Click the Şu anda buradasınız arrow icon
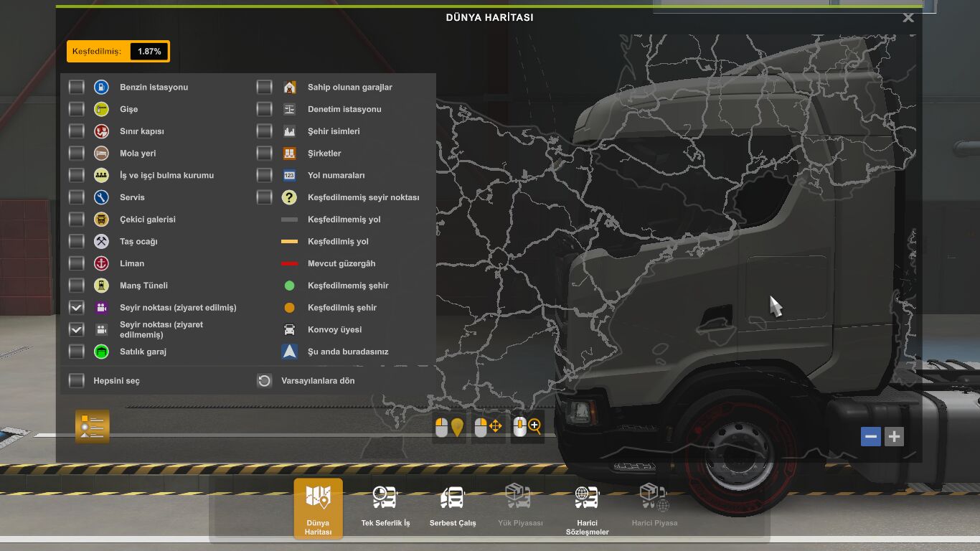The height and width of the screenshot is (551, 980). [x=289, y=352]
